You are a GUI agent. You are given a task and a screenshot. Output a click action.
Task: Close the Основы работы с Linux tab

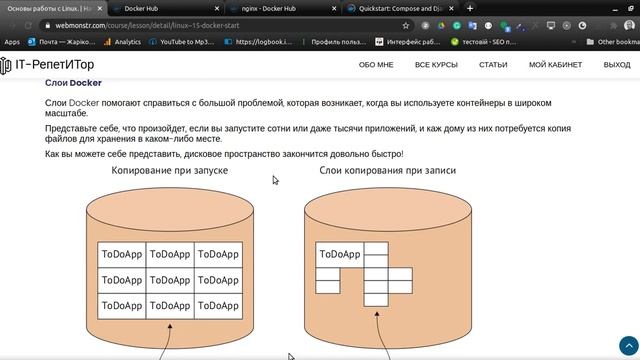point(100,8)
